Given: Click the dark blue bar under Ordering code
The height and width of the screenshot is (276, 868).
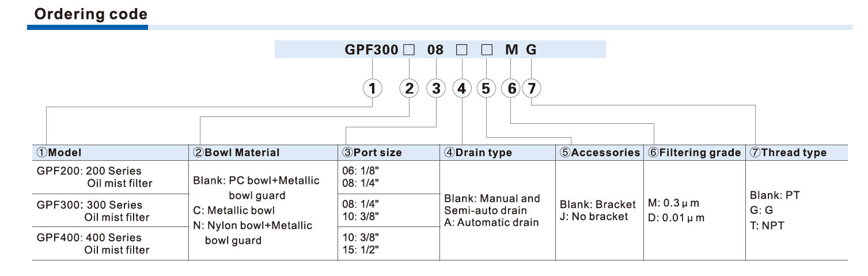Looking at the screenshot, I should (x=88, y=27).
